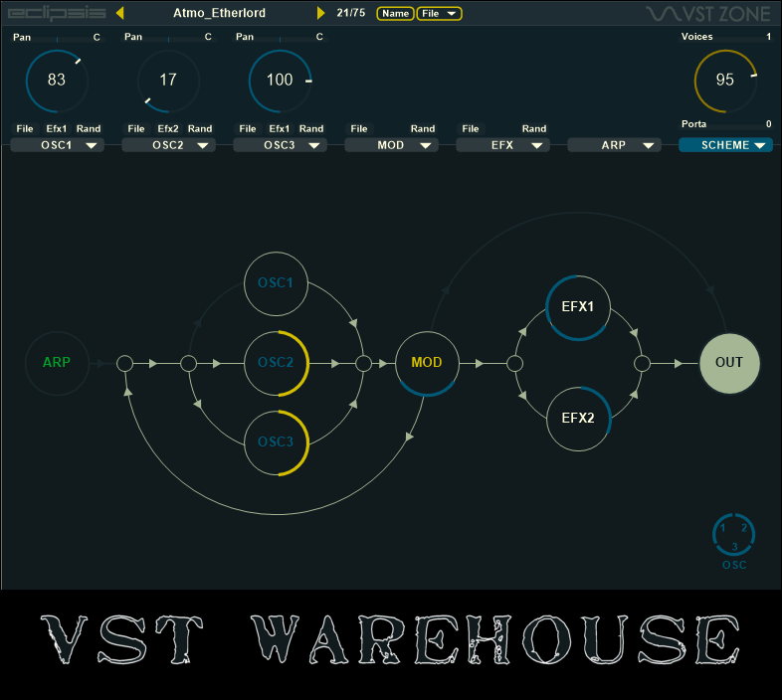782x700 pixels.
Task: Click the eclipsis logo
Action: (57, 14)
